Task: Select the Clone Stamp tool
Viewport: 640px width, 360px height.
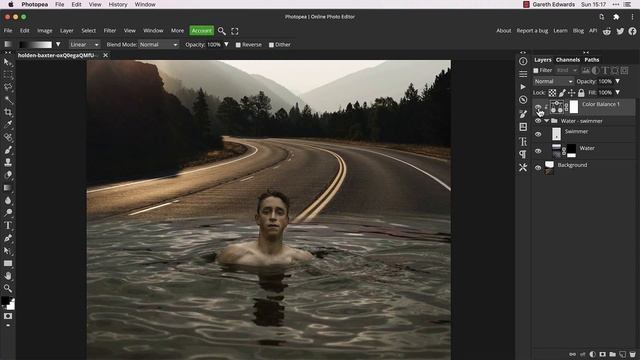Action: tap(7, 162)
